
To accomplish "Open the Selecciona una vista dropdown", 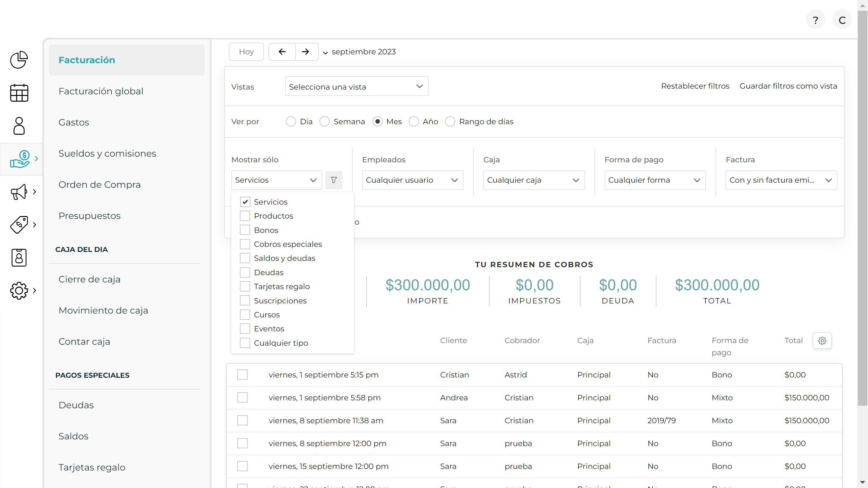I will click(356, 86).
